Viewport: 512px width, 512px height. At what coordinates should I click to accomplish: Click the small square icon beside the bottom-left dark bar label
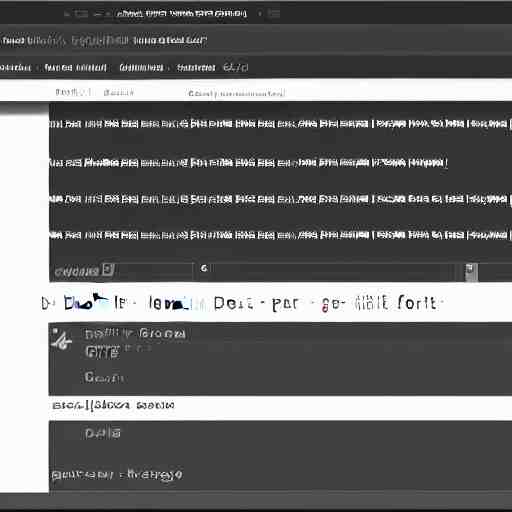click(x=108, y=269)
